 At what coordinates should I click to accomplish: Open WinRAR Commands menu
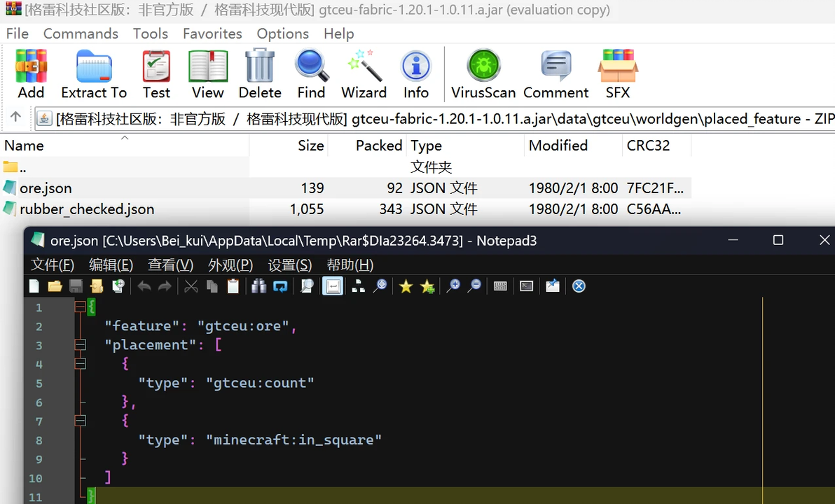[x=81, y=34]
